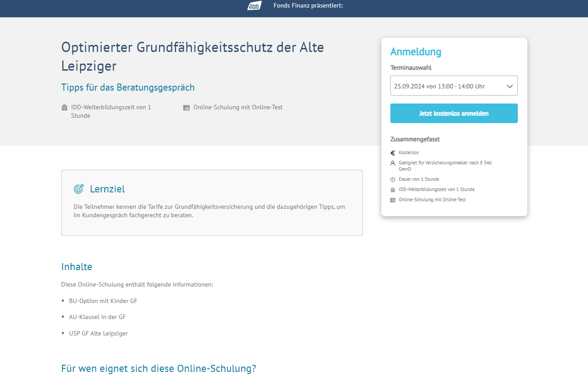Click the Jetzt kostenlos anmelden button
Image resolution: width=588 pixels, height=379 pixels.
[x=454, y=113]
